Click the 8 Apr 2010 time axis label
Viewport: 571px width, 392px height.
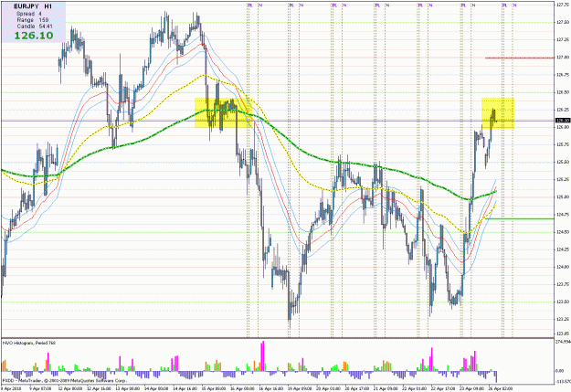pos(11,388)
